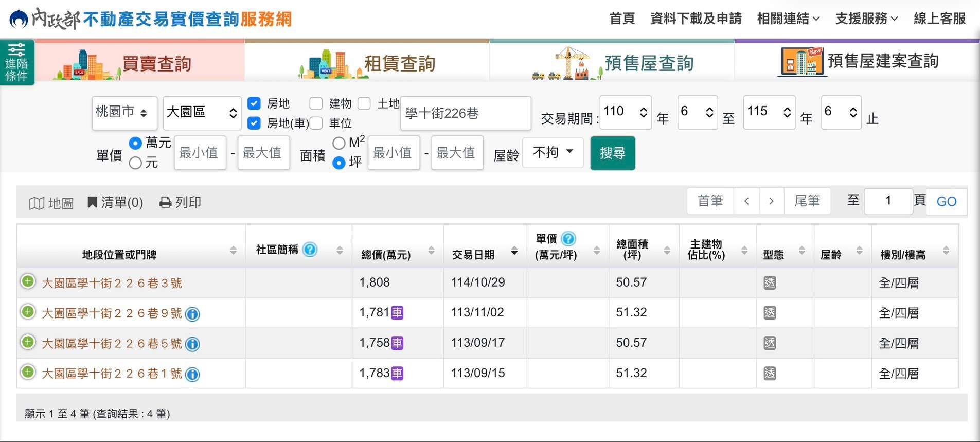The image size is (980, 442).
Task: Click the 車 parking badge for 1,781
Action: (x=397, y=313)
